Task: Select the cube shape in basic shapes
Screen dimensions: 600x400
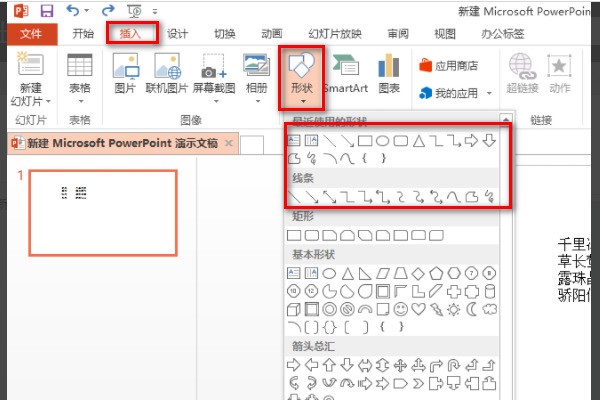Action: 293,309
